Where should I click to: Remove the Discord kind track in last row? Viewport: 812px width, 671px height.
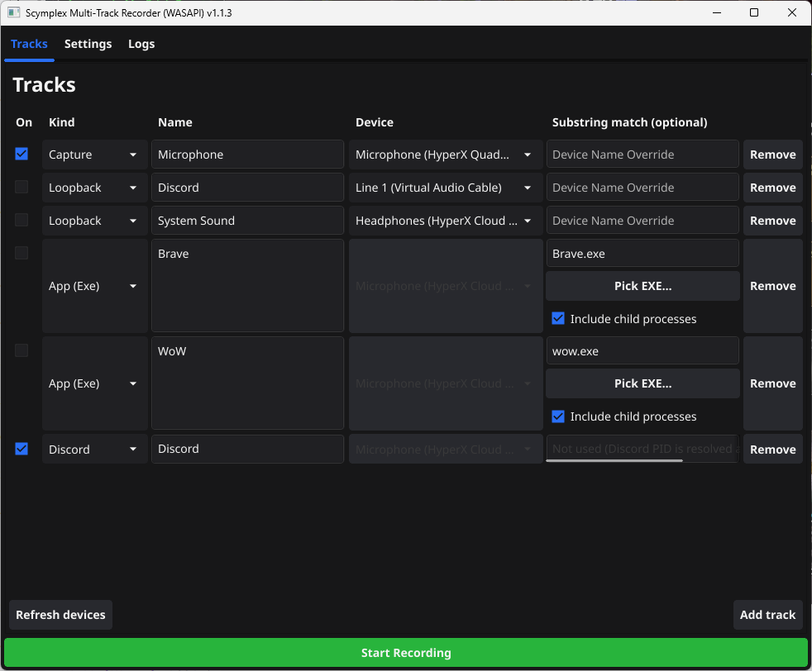click(x=772, y=449)
